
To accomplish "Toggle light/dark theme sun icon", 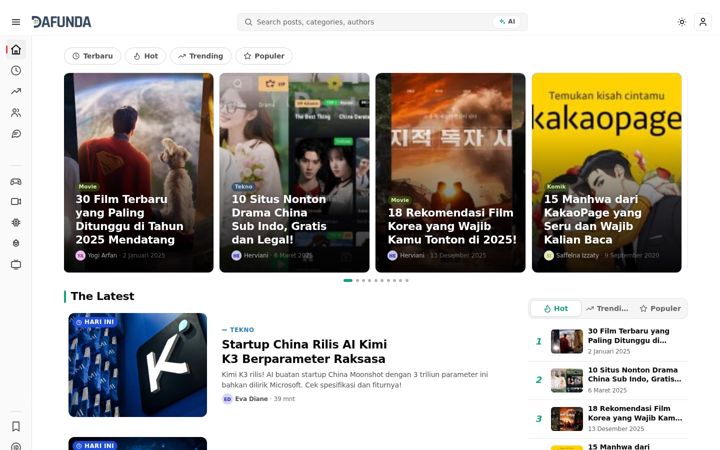I will coord(682,22).
